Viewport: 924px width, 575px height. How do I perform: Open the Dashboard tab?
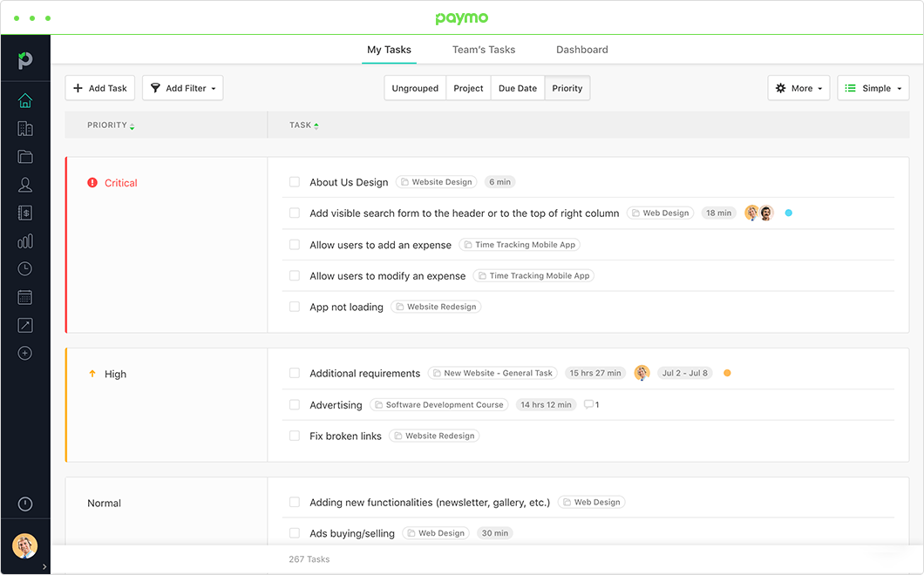click(x=581, y=50)
